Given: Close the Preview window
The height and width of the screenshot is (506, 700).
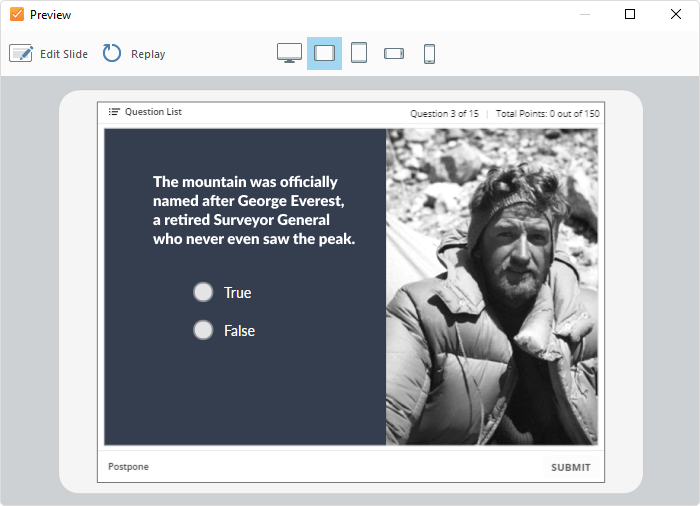Looking at the screenshot, I should pyautogui.click(x=676, y=14).
